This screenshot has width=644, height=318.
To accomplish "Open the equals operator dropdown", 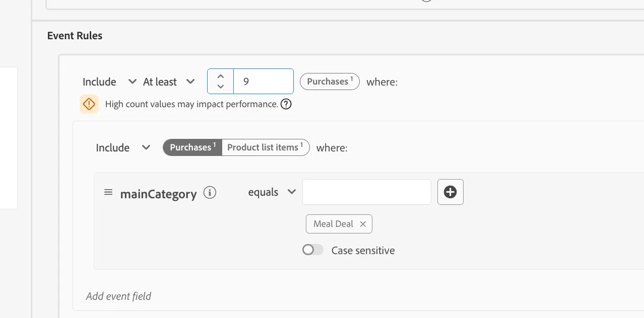I will point(272,192).
